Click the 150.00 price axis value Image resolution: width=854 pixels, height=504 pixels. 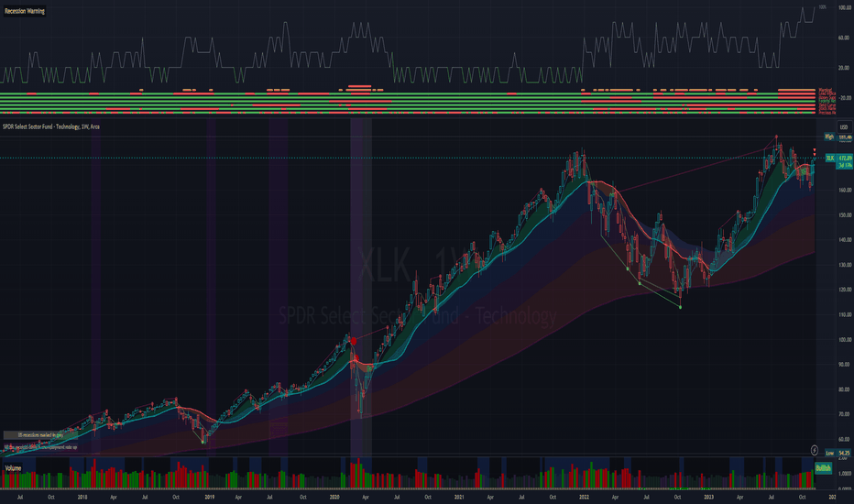pyautogui.click(x=845, y=215)
